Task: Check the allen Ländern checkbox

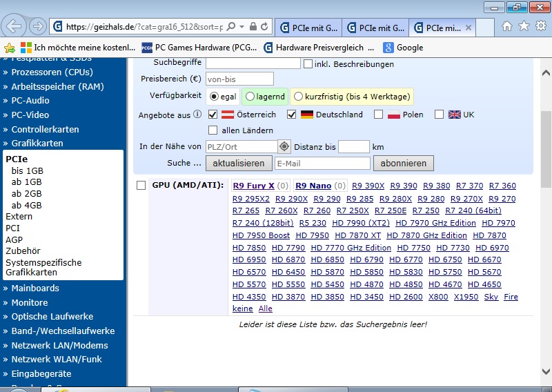Action: [213, 130]
